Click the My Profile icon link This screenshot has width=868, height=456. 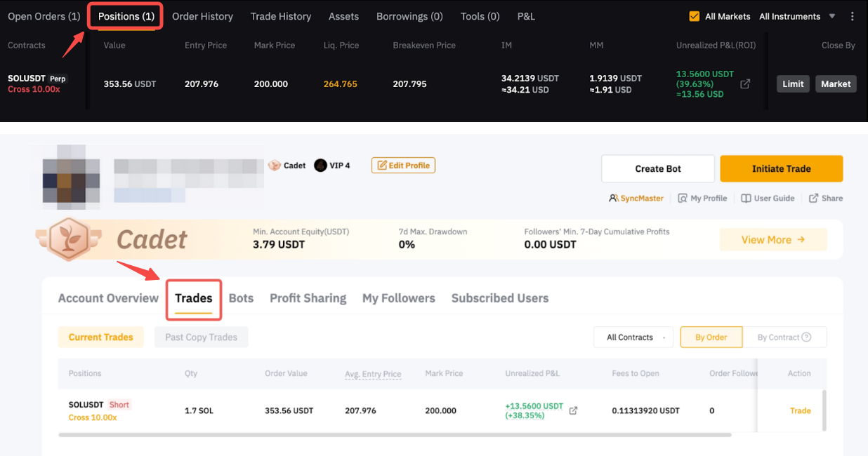tap(683, 199)
